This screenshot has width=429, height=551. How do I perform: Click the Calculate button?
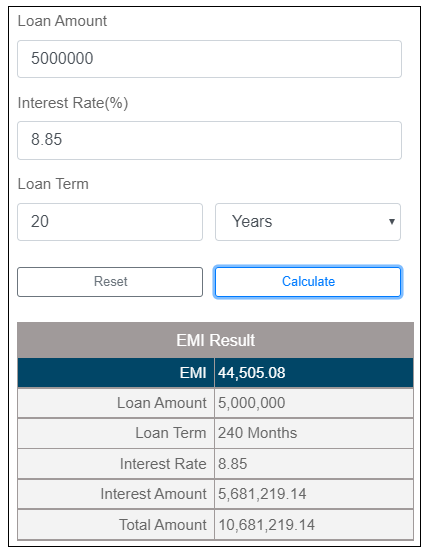[x=308, y=282]
